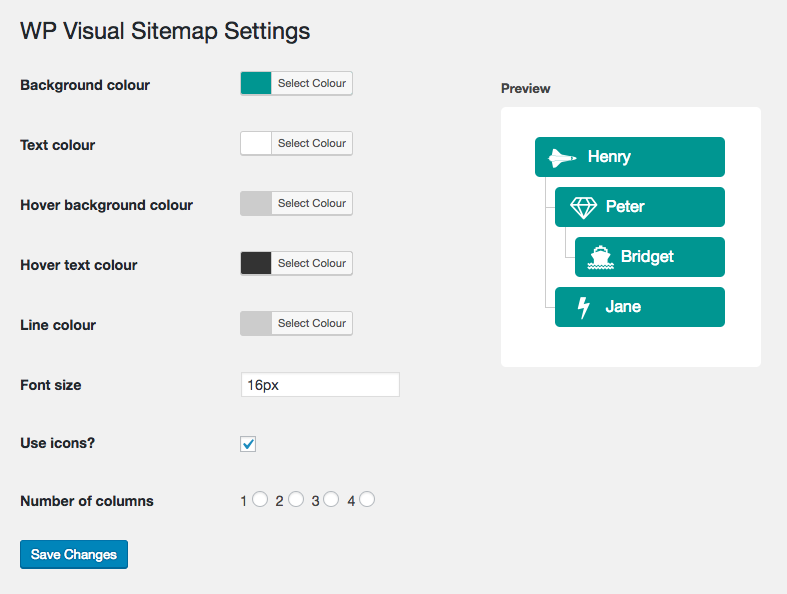The height and width of the screenshot is (594, 787).
Task: Click the Text colour label
Action: (x=58, y=145)
